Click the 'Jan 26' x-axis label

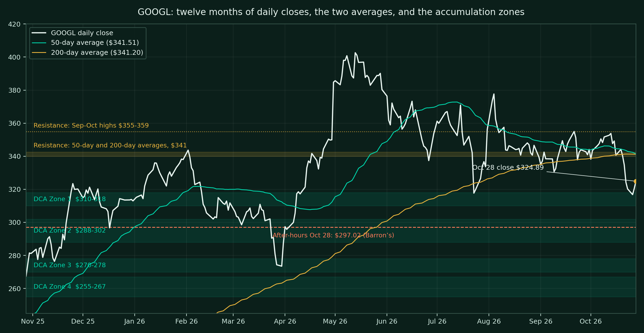(134, 321)
